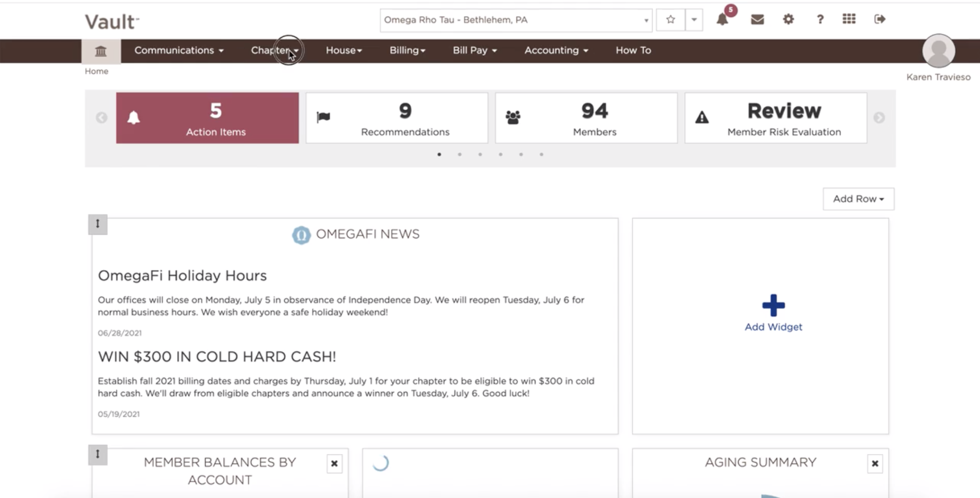The image size is (980, 498).
Task: Close Member Balances by Account widget
Action: (334, 464)
